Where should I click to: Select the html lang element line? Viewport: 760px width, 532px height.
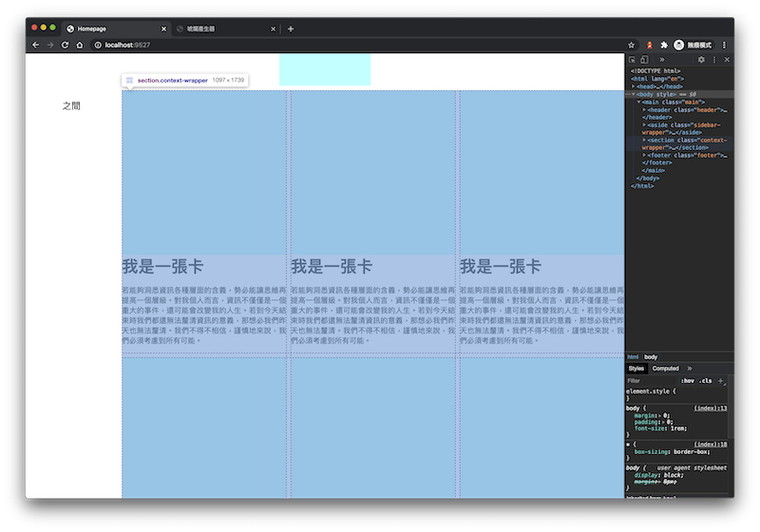656,79
